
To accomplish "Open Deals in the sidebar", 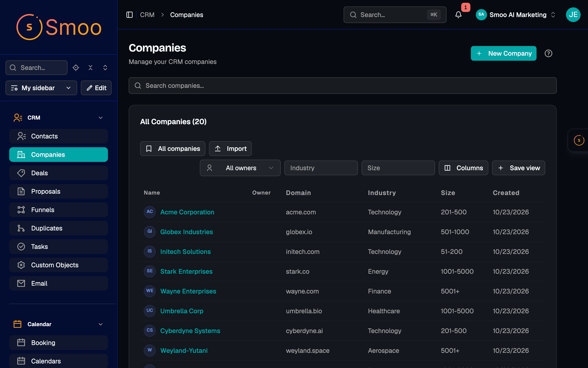I will pos(59,173).
